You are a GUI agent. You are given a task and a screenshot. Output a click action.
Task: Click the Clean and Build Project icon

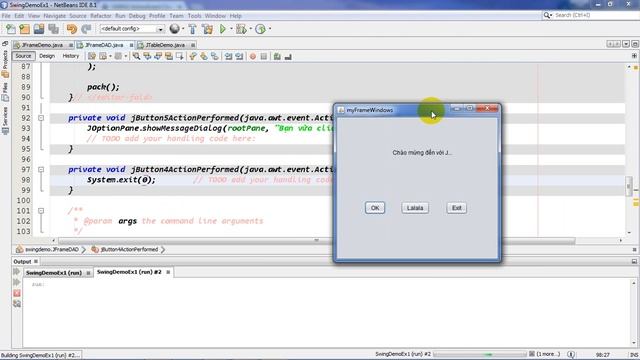click(x=207, y=29)
